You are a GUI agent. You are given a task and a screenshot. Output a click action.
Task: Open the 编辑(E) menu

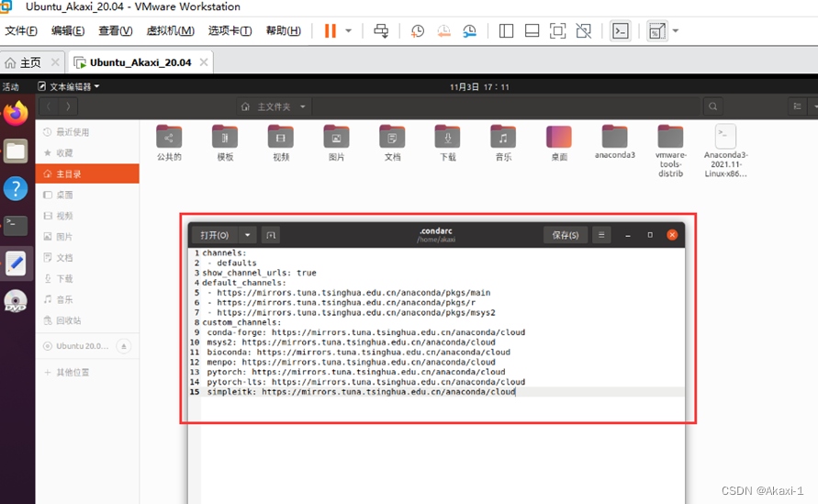[x=68, y=31]
